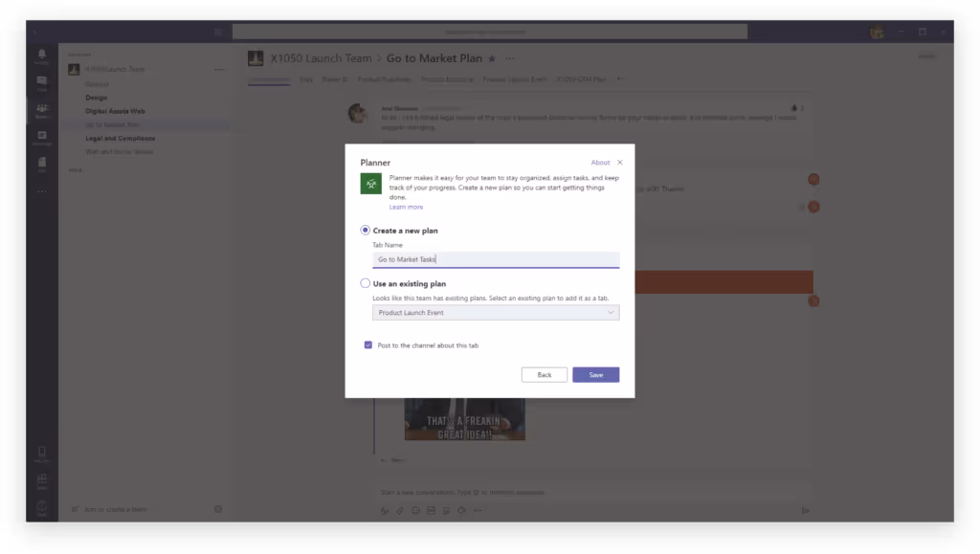Open the Sticker icon in the compose toolbar
Screen dimensions: 980x554
446,511
